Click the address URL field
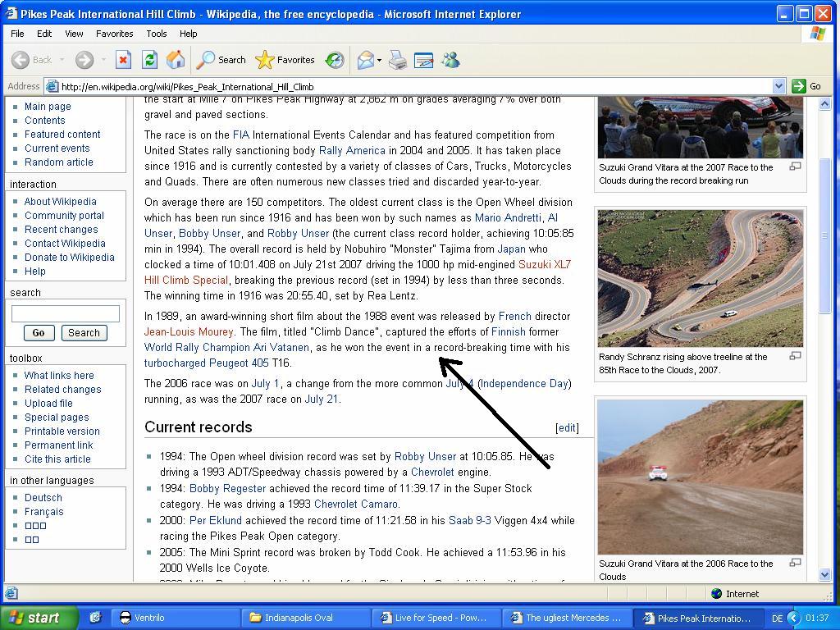The width and height of the screenshot is (840, 630). [415, 86]
